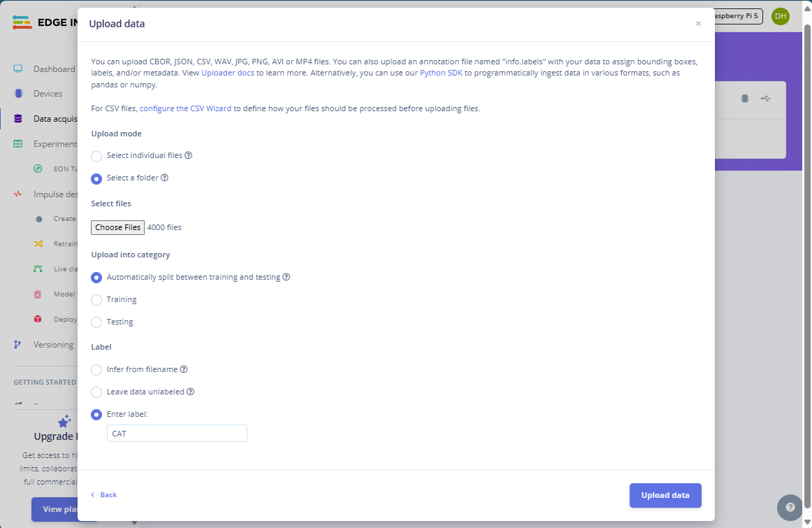
Task: Click the help icon next to Select a folder
Action: [165, 178]
